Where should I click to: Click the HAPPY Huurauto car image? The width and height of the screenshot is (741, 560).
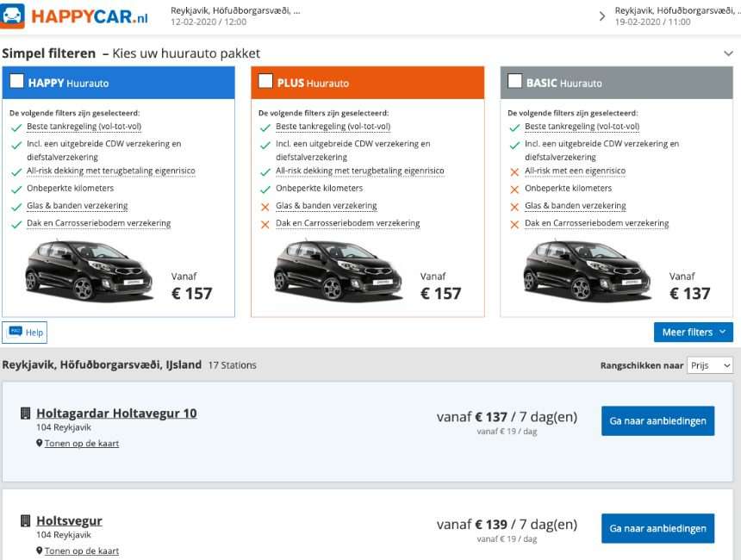click(x=90, y=271)
